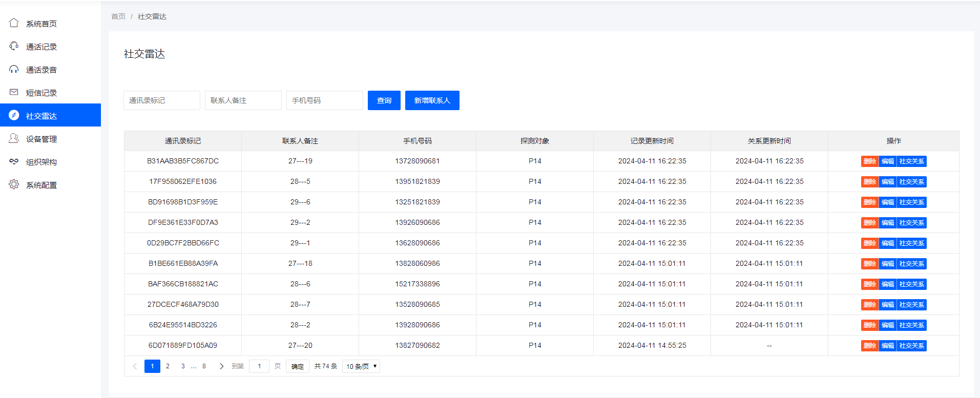Image resolution: width=980 pixels, height=398 pixels.
Task: Click the home icon beside 系统首页
Action: coord(14,23)
